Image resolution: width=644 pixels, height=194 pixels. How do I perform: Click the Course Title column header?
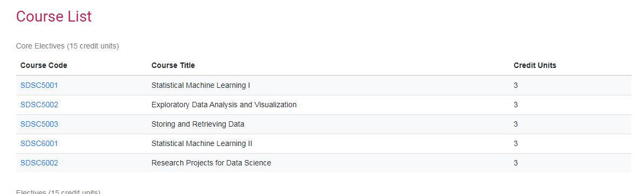(173, 65)
